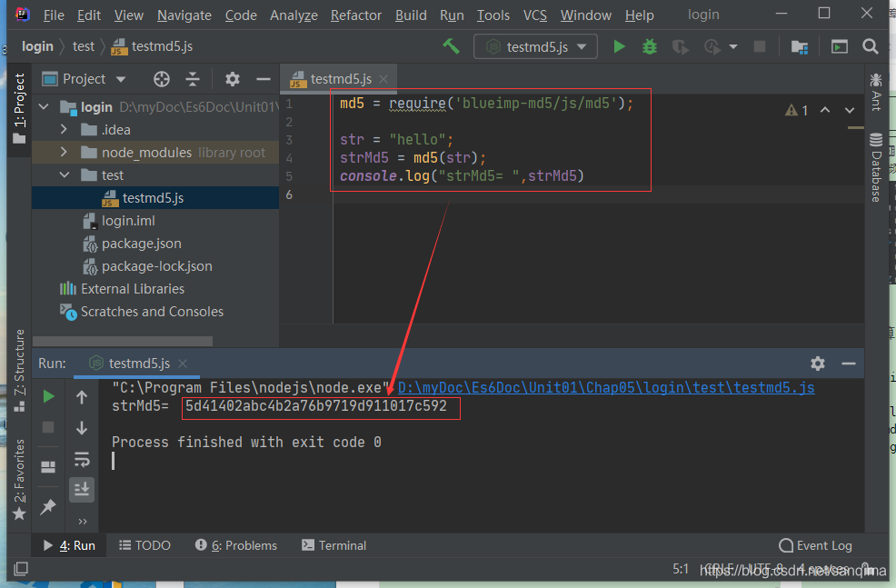Click the login breadcrumb in navigation bar
Viewport: 896px width, 588px height.
(37, 46)
